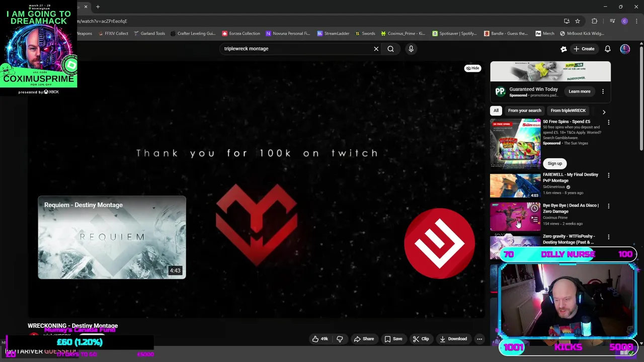Hide the end screen cards
This screenshot has width=644, height=362.
472,68
